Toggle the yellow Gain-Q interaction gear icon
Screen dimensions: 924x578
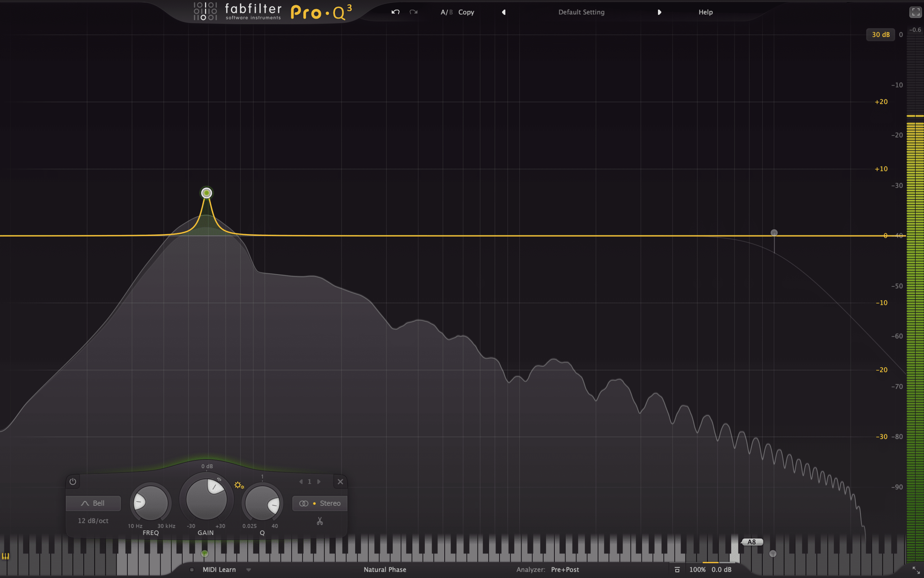[239, 485]
